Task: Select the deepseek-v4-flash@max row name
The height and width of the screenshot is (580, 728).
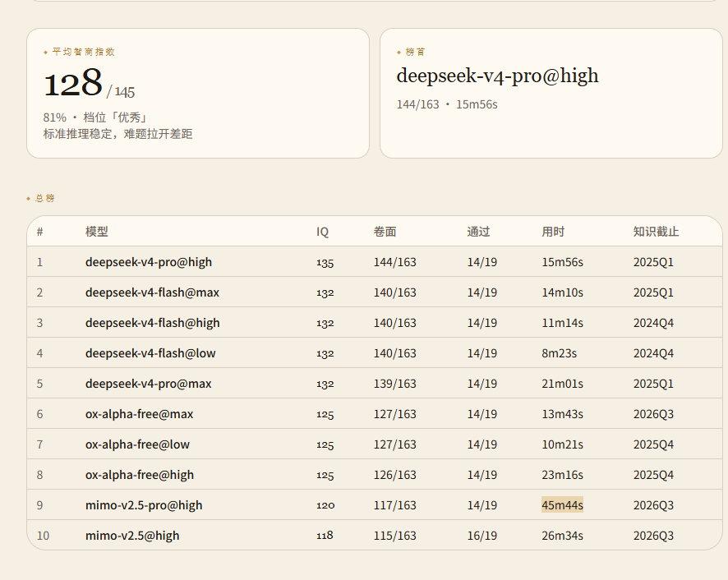Action: [x=152, y=292]
